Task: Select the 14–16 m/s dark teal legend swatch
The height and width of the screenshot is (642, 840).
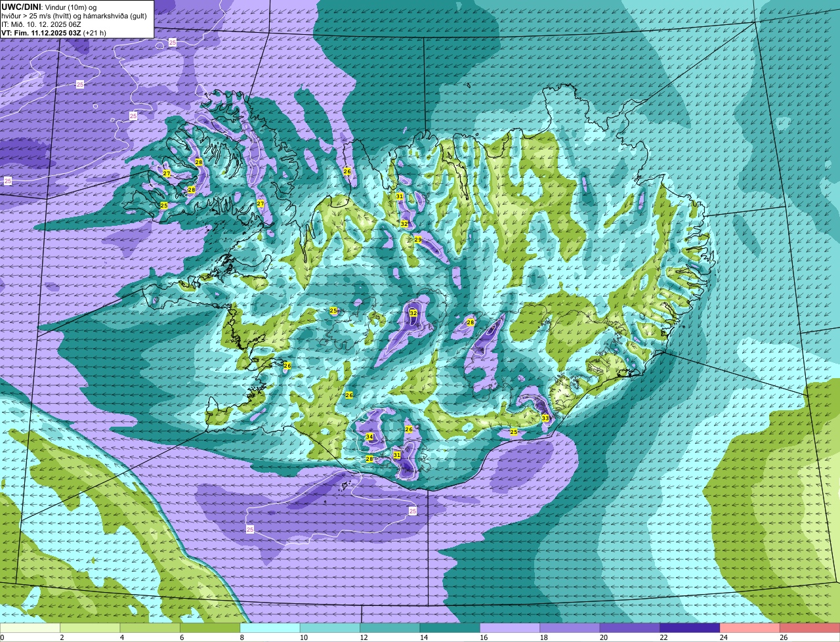Action: point(450,628)
